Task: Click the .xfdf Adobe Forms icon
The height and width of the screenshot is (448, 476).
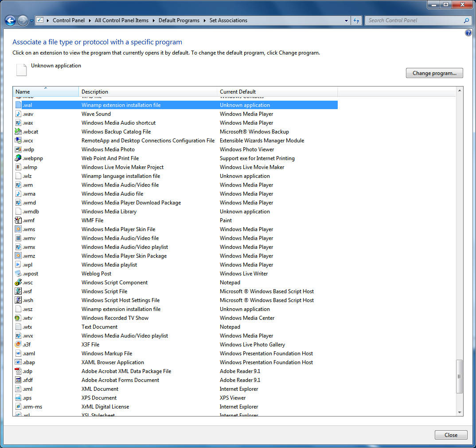Action: 18,380
